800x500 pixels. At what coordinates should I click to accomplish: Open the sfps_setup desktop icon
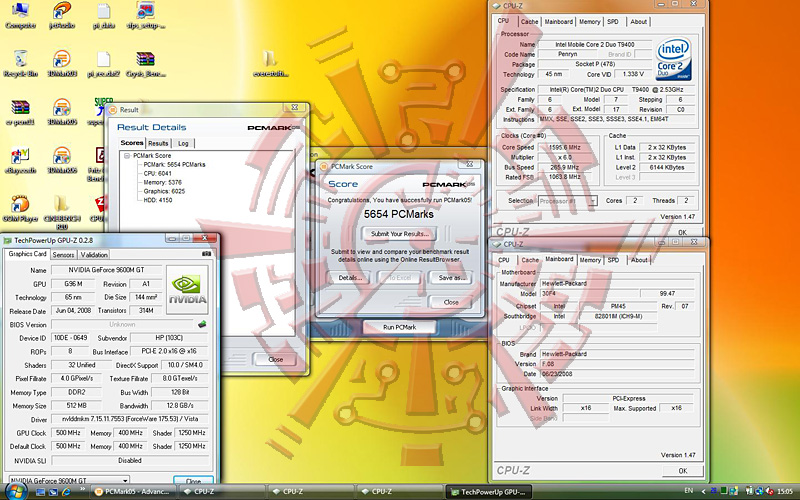145,15
